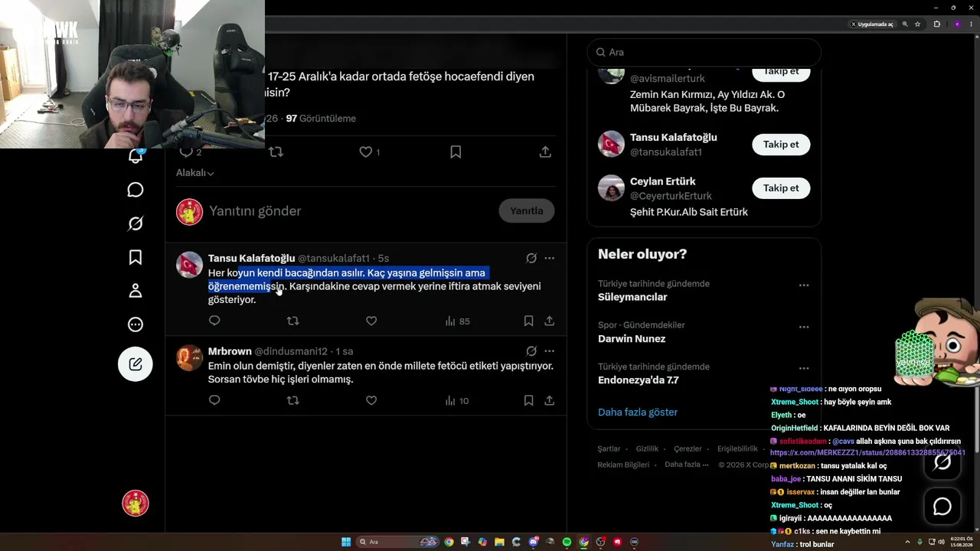This screenshot has height=551, width=980.
Task: Open the More menu in X sidebar
Action: tap(136, 324)
